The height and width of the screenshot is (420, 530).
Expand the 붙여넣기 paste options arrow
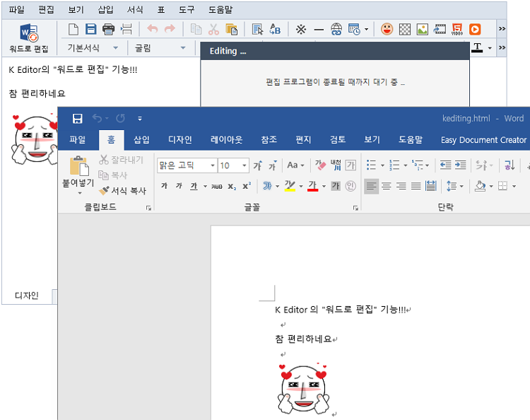[80, 193]
